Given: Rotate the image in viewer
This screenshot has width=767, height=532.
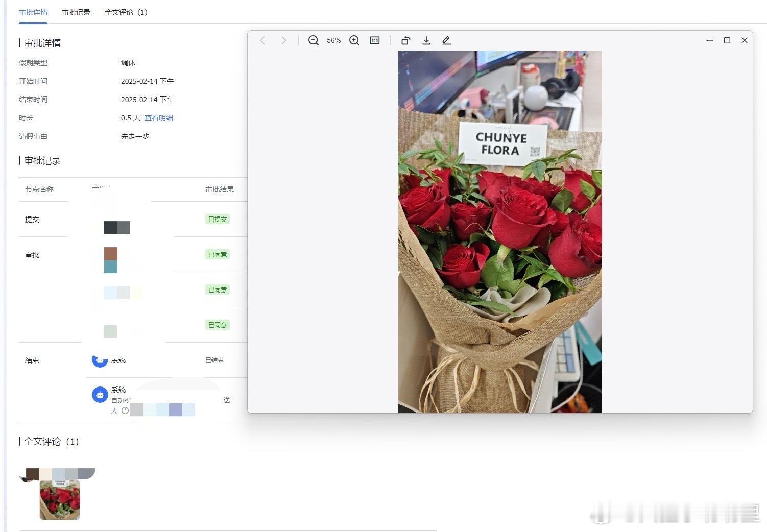Looking at the screenshot, I should tap(405, 40).
